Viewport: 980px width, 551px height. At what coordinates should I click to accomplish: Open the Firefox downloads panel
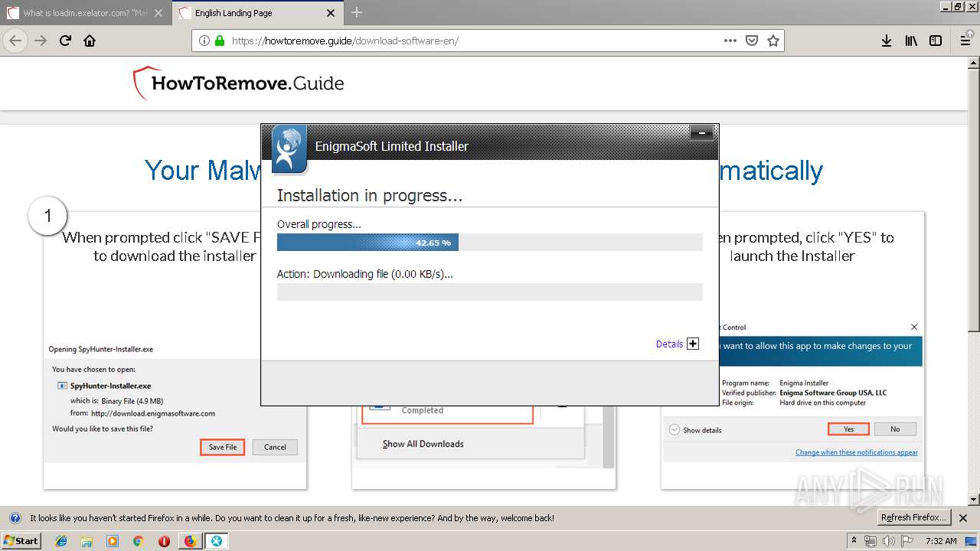[x=887, y=41]
